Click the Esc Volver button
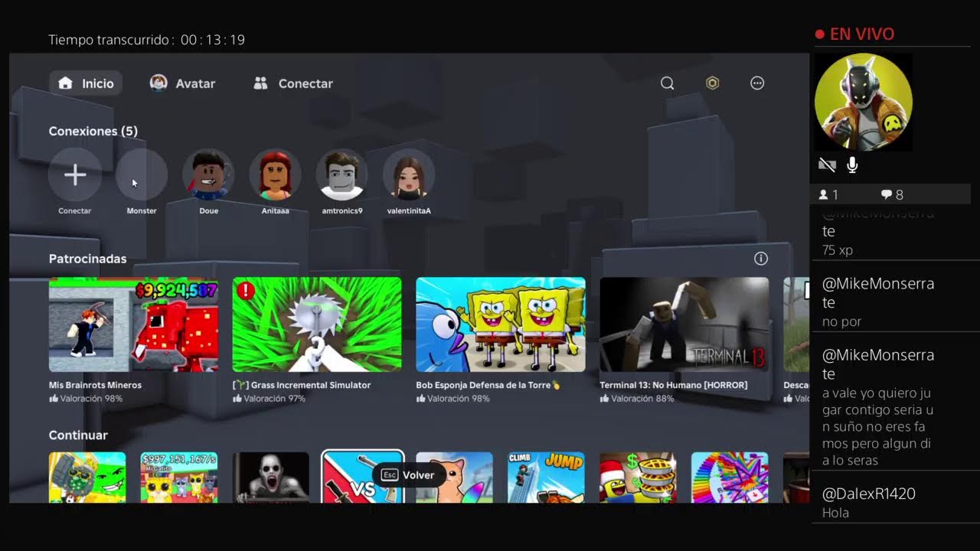 click(407, 475)
